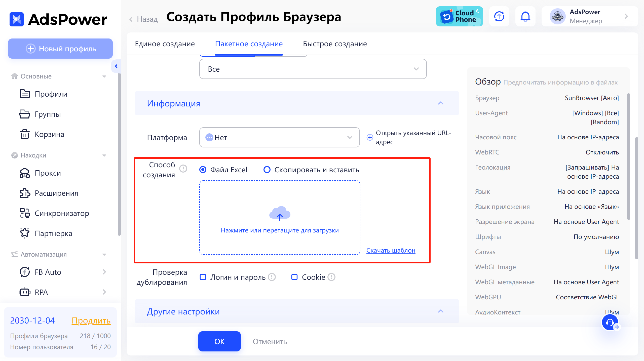
Task: Click the WebGPU Соответствие WebGL value
Action: coord(587,297)
